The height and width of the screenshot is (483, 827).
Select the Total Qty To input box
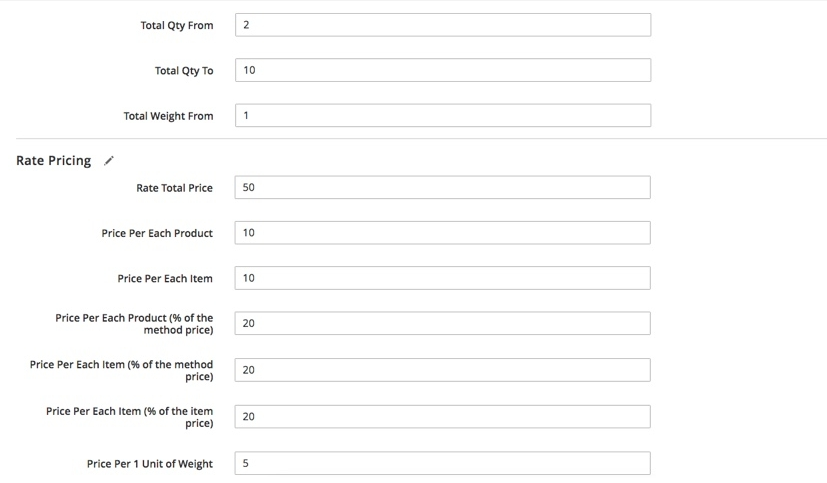443,70
